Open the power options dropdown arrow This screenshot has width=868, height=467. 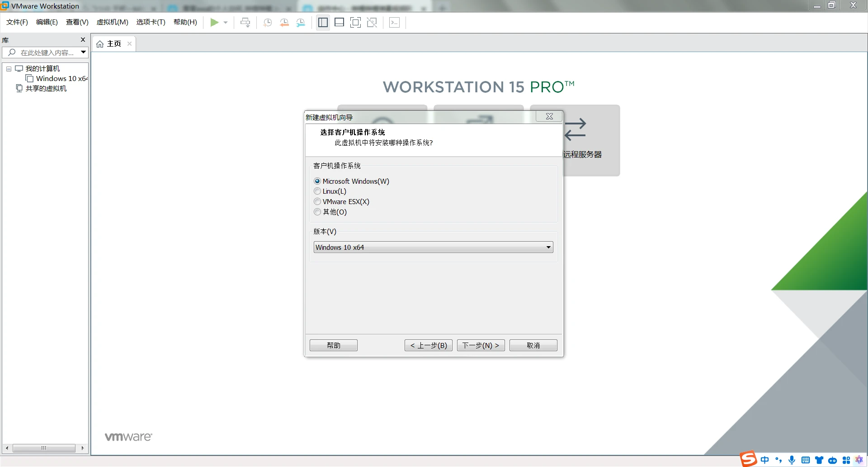(x=226, y=23)
